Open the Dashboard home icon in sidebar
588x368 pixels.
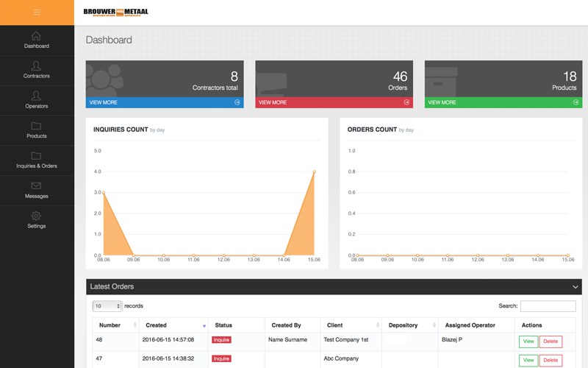click(37, 37)
